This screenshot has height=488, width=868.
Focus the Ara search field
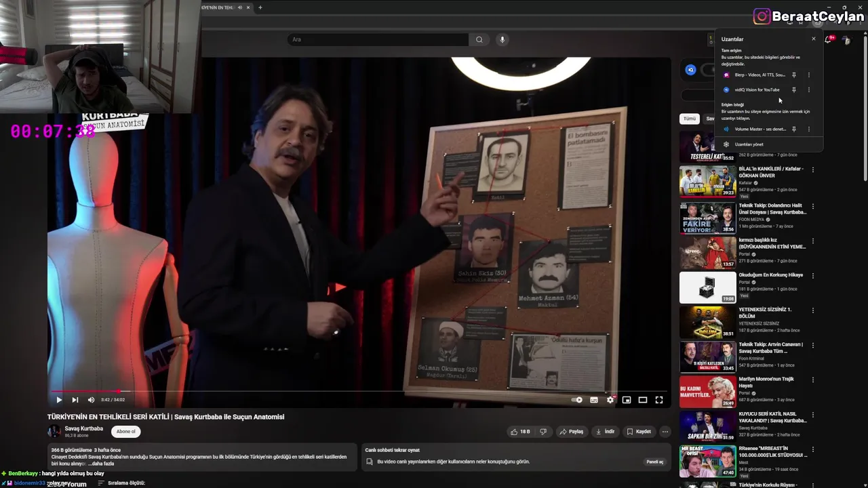click(x=378, y=39)
